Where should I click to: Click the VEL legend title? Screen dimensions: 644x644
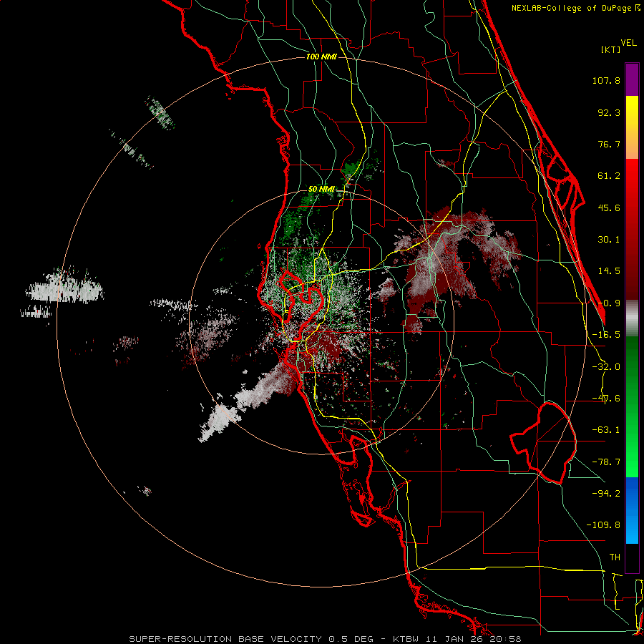coord(628,43)
